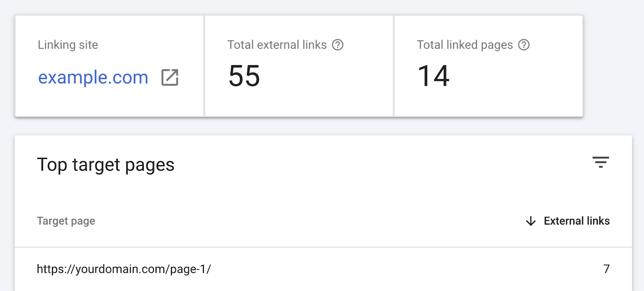The width and height of the screenshot is (644, 291).
Task: Click the help icon beside Total linked pages
Action: coord(524,45)
